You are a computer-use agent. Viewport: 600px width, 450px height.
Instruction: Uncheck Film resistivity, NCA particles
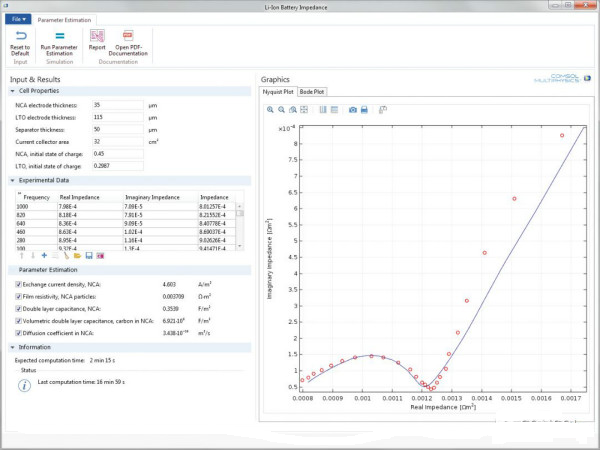(x=18, y=297)
